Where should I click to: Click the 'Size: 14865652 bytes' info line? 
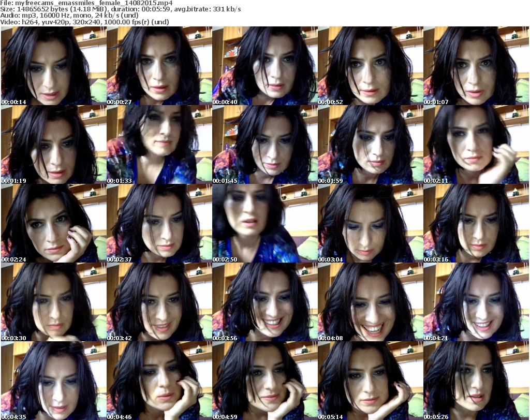coord(120,9)
